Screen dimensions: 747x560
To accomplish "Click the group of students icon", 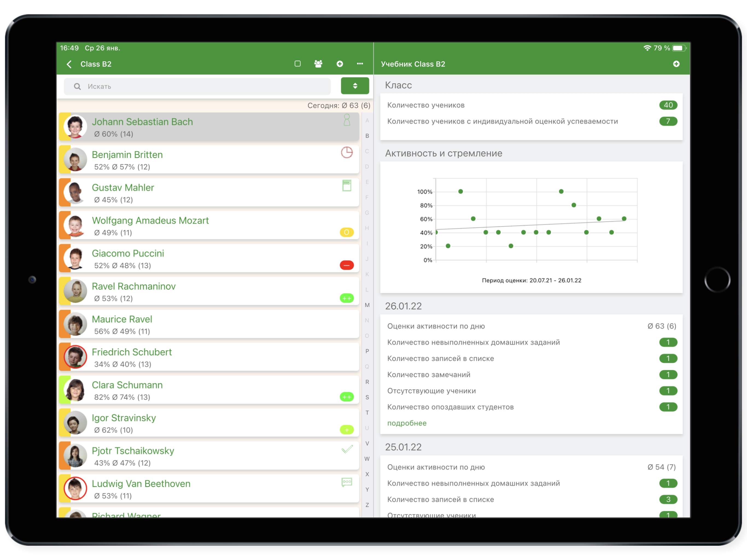I will tap(318, 64).
